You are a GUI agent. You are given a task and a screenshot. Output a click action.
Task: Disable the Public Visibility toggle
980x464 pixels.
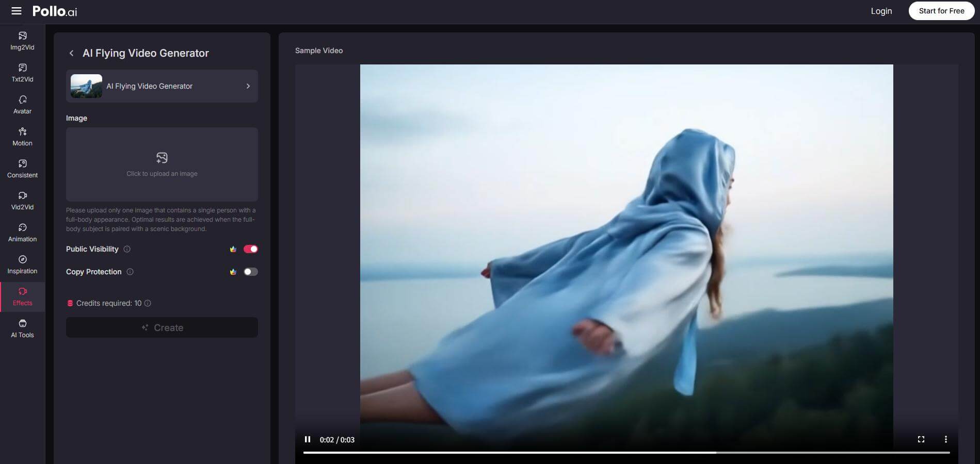click(251, 249)
